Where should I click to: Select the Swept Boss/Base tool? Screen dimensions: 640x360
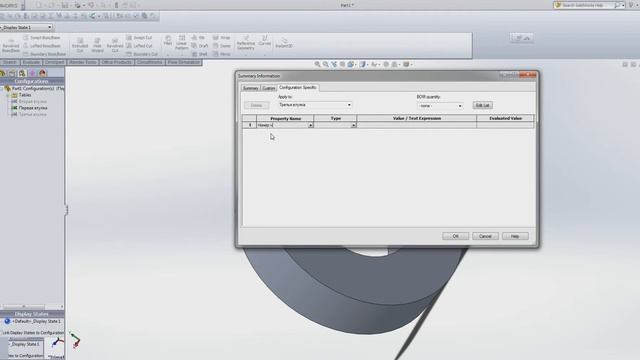[42, 38]
